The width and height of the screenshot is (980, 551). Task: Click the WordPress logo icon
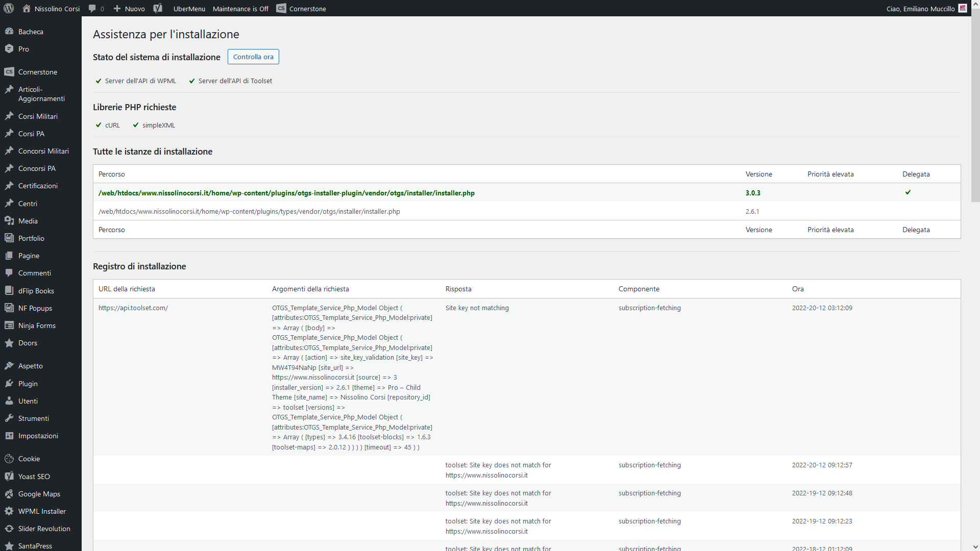[x=9, y=8]
